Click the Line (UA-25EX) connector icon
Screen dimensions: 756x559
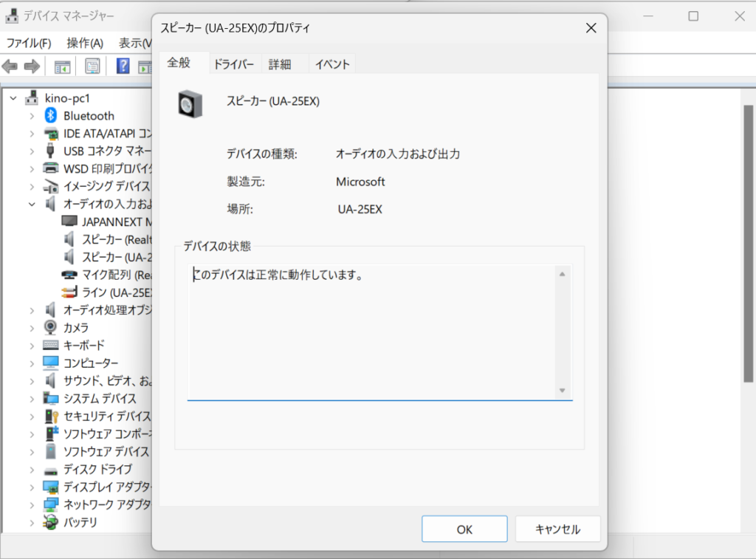click(69, 292)
